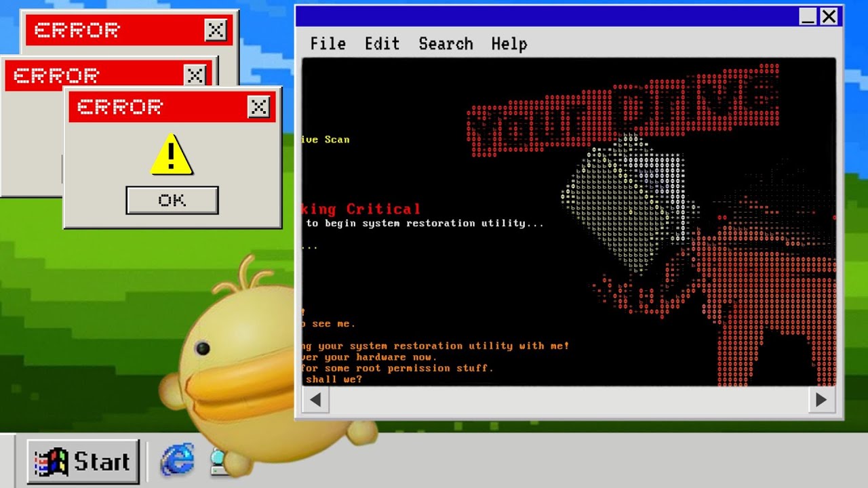Close the front ERROR dialog with the warning icon
The image size is (868, 488).
coord(258,106)
